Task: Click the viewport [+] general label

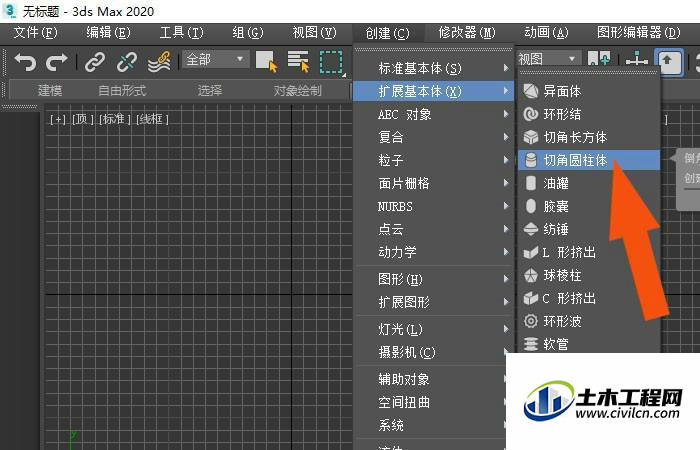Action: 58,119
